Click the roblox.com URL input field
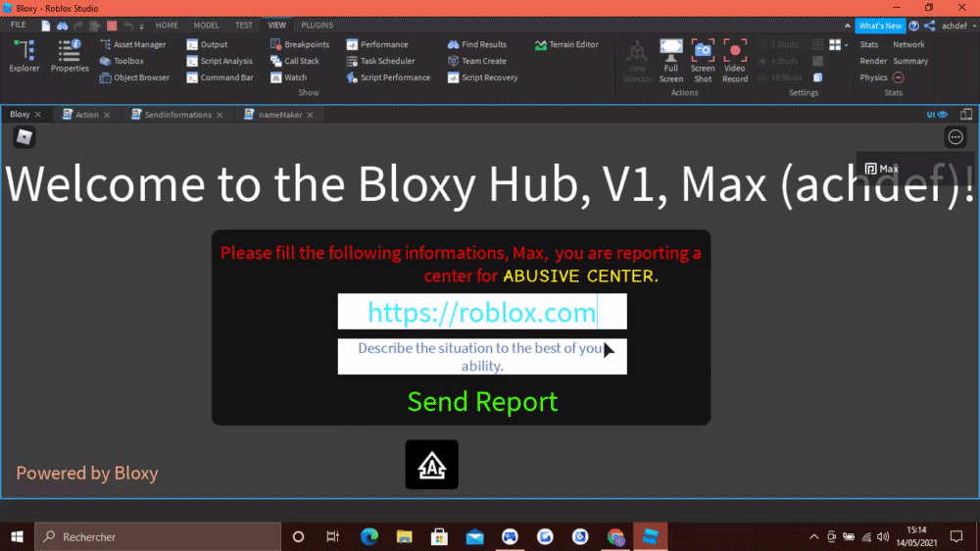The image size is (980, 551). 482,312
